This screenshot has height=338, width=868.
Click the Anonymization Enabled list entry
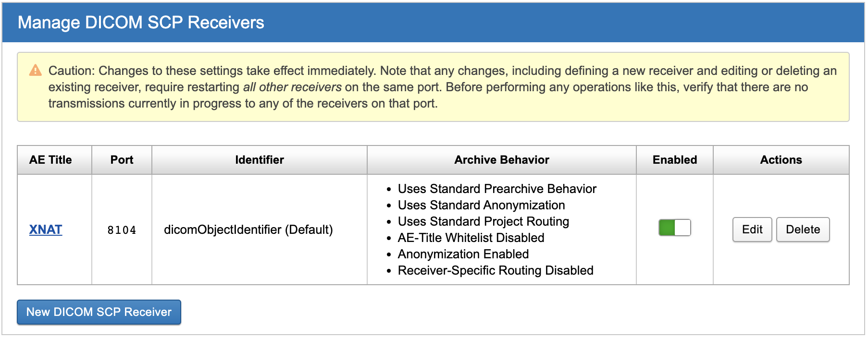[x=463, y=254]
